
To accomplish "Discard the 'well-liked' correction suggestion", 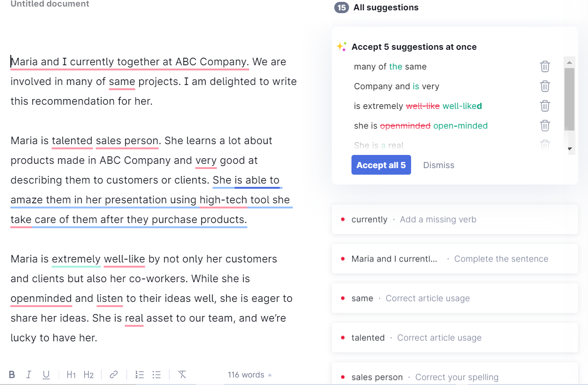I will click(x=545, y=106).
